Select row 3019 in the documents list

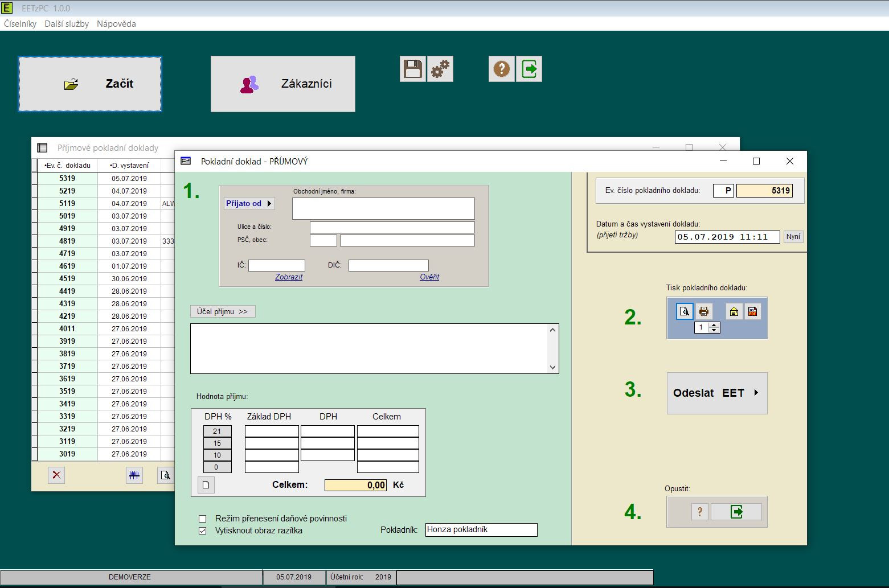[104, 454]
